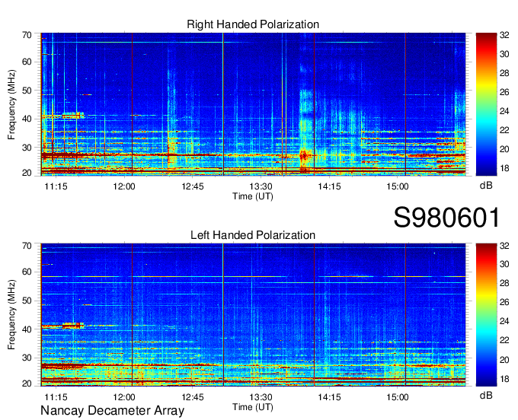The height and width of the screenshot is (420, 518).
Task: Click the 50 MHz tick on Right Handed plot
Action: point(27,91)
